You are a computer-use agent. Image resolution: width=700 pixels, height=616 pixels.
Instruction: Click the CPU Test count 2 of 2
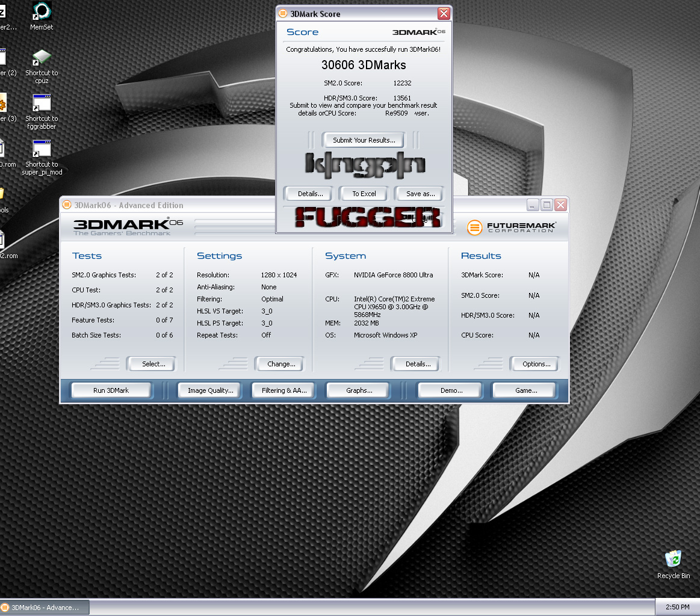click(x=164, y=290)
